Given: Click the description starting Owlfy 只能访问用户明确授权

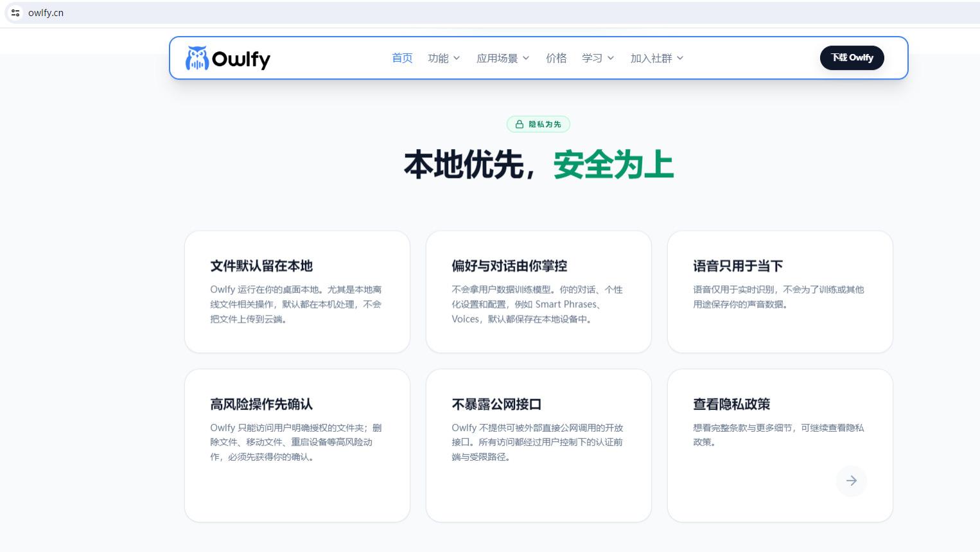Looking at the screenshot, I should click(296, 442).
